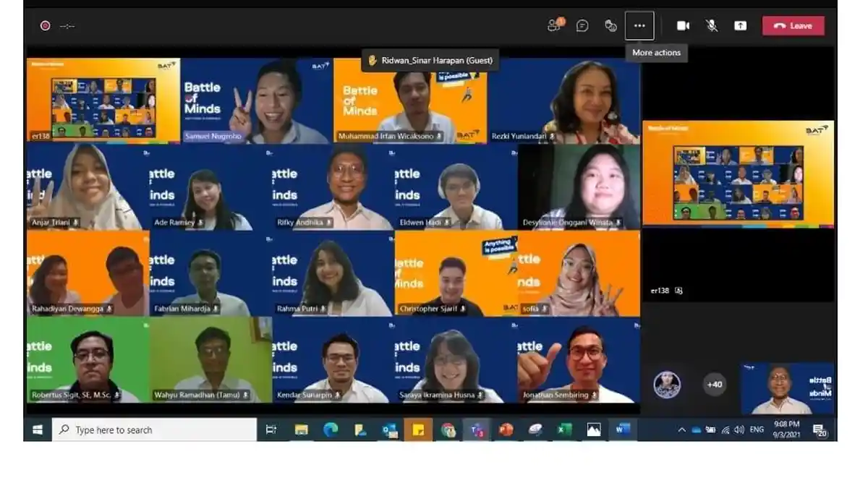The width and height of the screenshot is (868, 488).
Task: Open File Explorer from the taskbar
Action: point(301,429)
